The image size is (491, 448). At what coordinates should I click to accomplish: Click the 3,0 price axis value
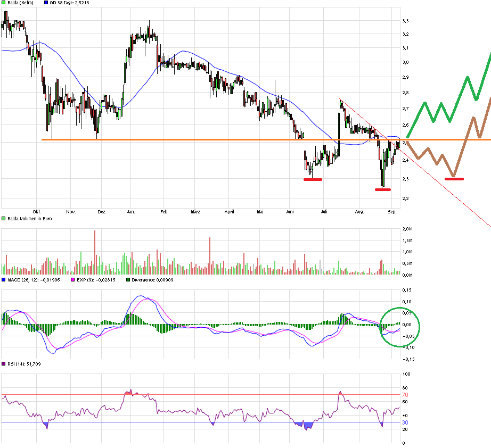pyautogui.click(x=405, y=62)
